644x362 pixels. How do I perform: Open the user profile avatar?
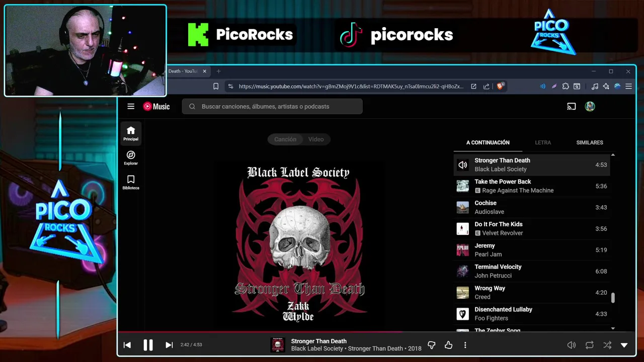590,107
